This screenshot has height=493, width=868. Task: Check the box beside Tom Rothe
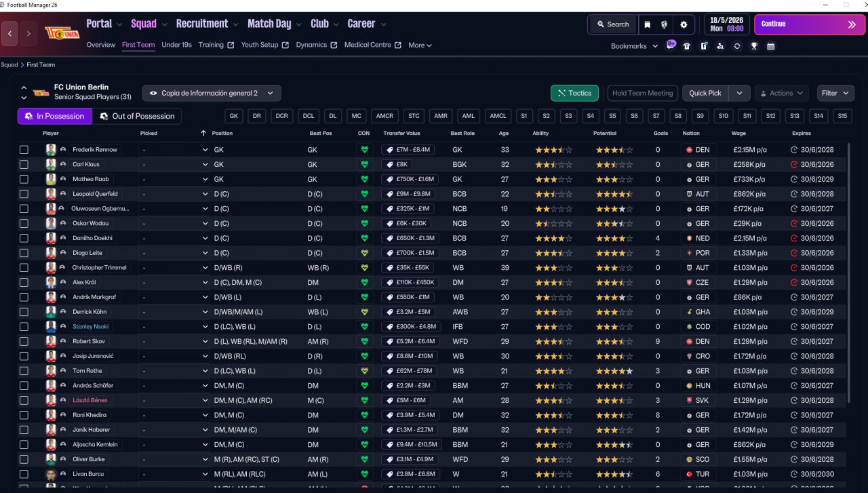(24, 371)
